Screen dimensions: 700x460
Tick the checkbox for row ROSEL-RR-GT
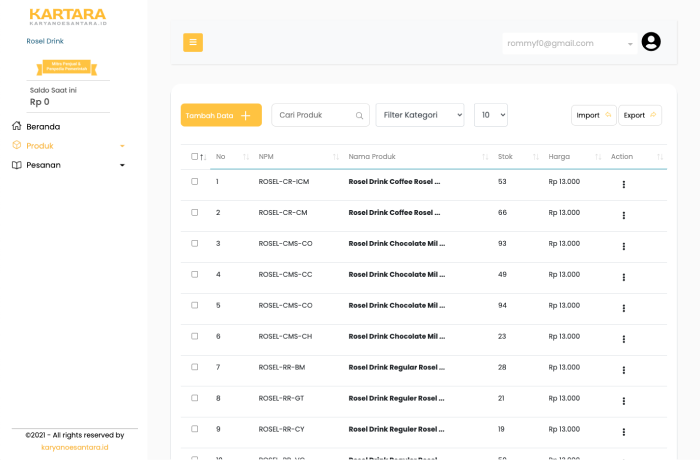click(195, 398)
